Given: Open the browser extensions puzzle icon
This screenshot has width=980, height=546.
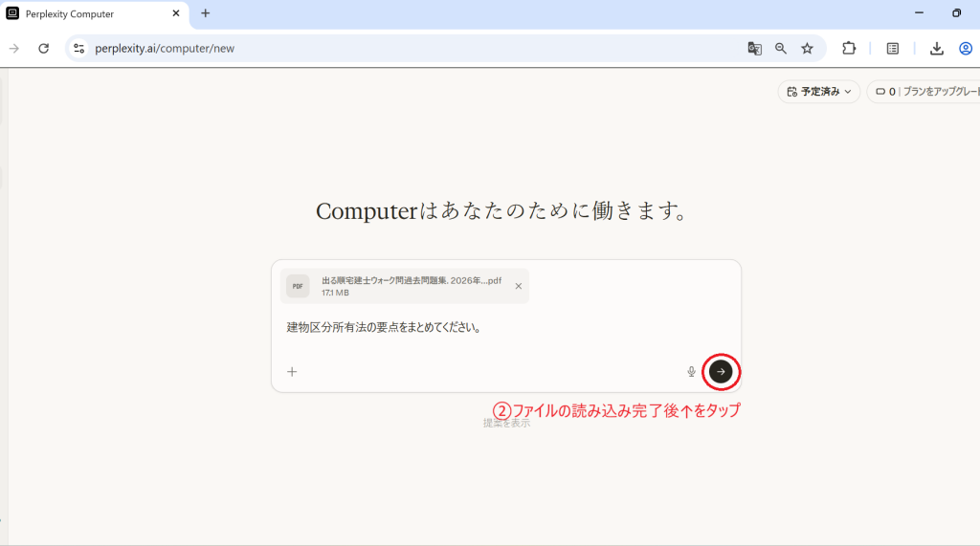Looking at the screenshot, I should coord(848,49).
